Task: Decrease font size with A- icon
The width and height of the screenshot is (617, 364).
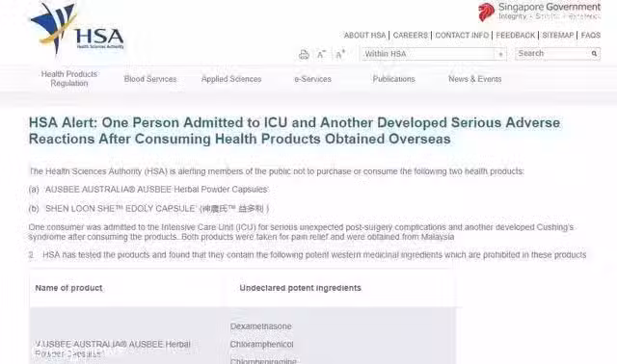Action: click(x=321, y=54)
